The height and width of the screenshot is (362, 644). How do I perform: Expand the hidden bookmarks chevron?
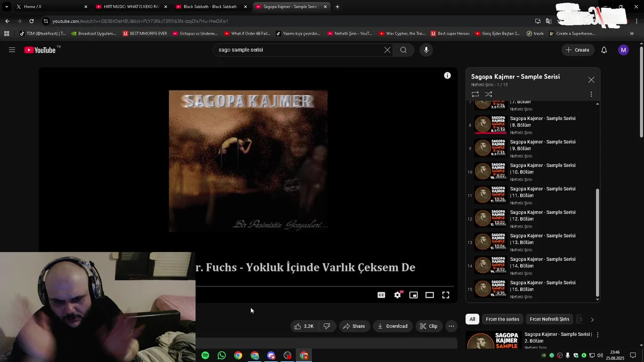click(632, 34)
